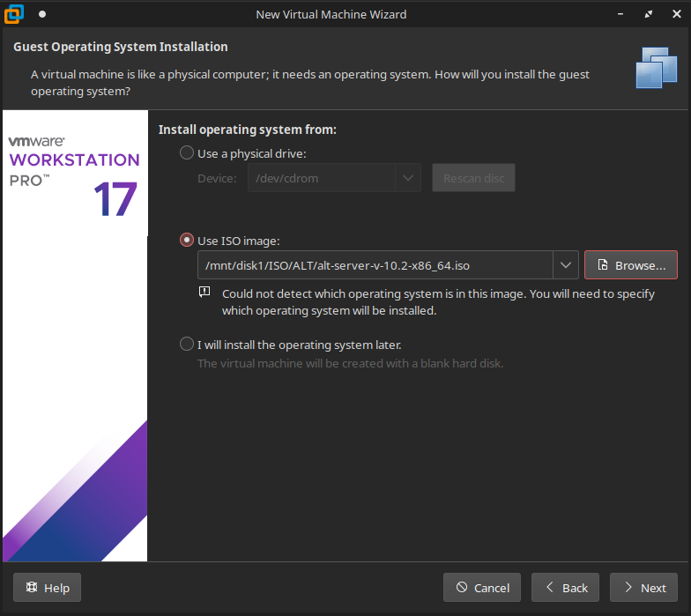
Task: Minimize the New Virtual Machine Wizard window
Action: tap(626, 14)
